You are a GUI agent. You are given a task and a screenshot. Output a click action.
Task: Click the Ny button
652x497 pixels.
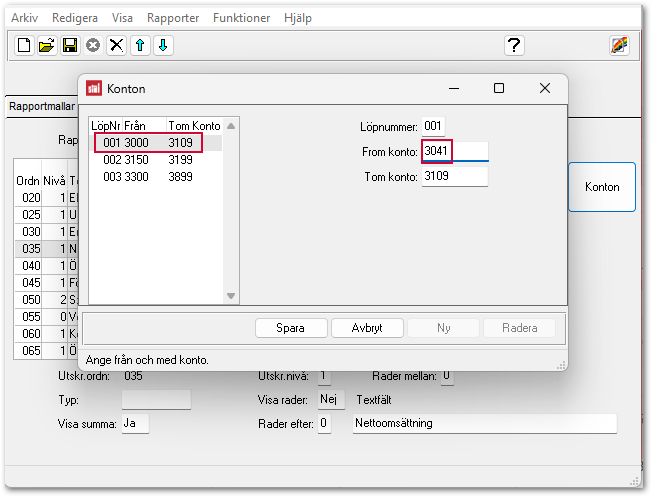(x=444, y=328)
